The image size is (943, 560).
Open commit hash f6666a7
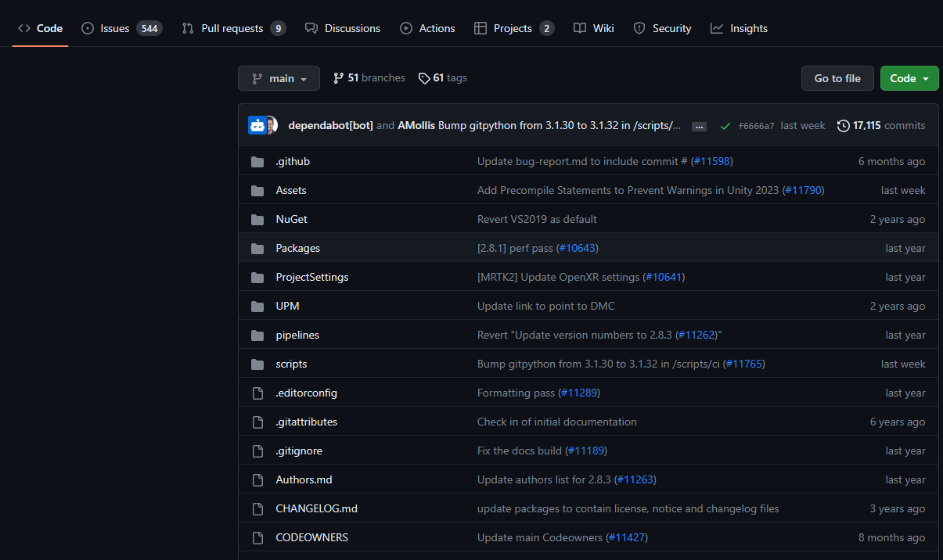pyautogui.click(x=756, y=126)
